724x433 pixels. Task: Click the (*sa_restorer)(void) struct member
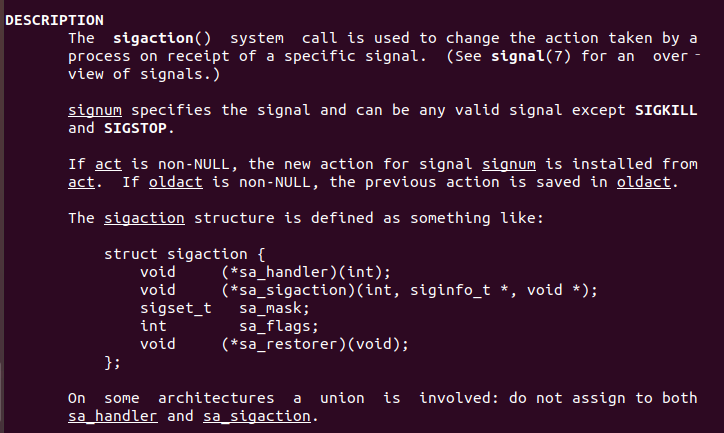[315, 344]
